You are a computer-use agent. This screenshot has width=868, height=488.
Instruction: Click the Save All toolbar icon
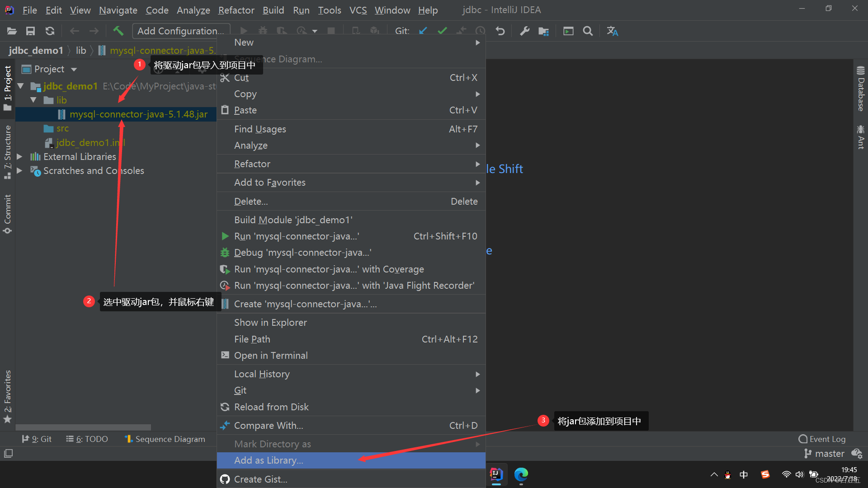30,31
